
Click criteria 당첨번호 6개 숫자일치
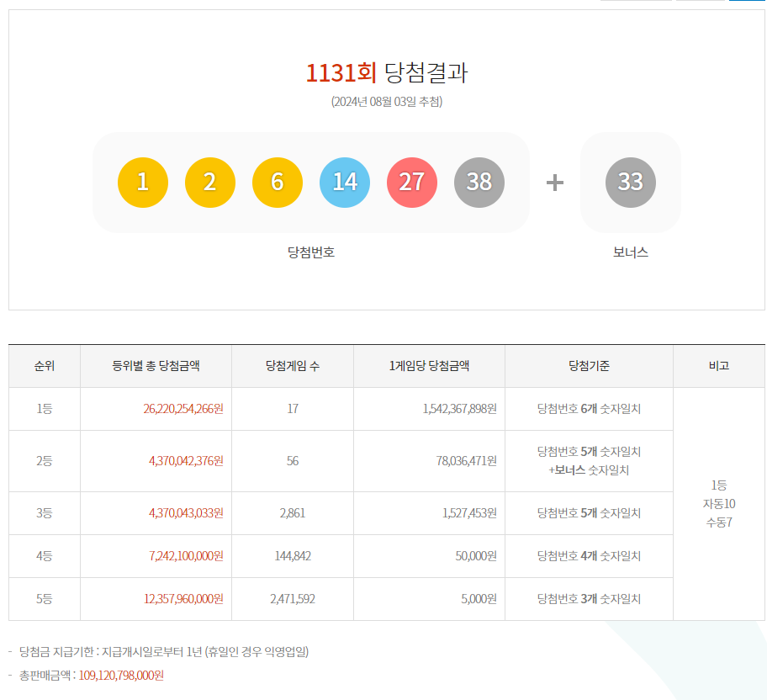point(589,409)
